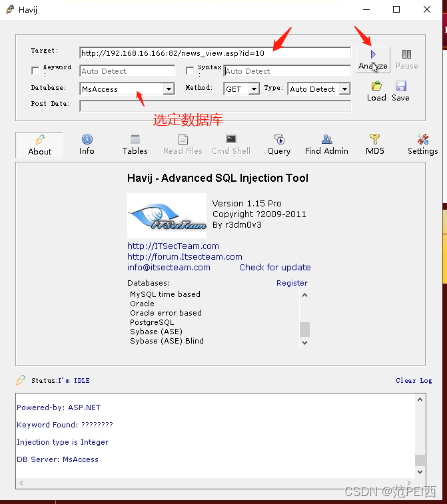
Task: Click the carrot icon beside the Status text
Action: pos(21,380)
